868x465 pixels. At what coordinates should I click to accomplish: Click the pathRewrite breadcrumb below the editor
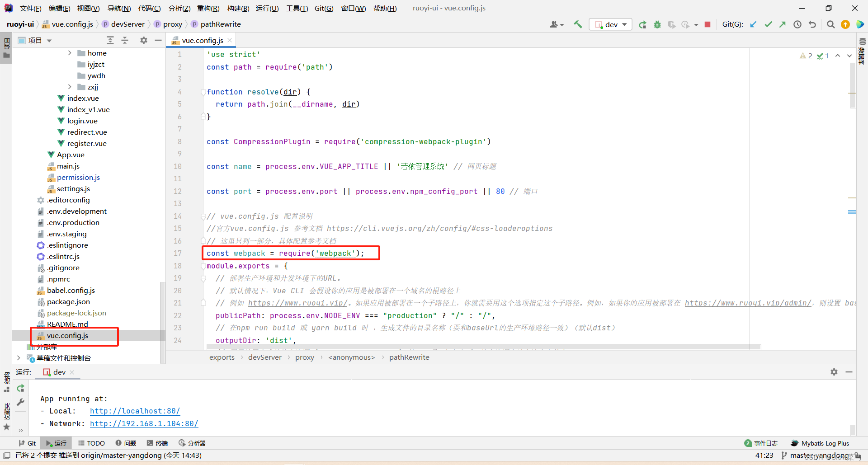[409, 357]
